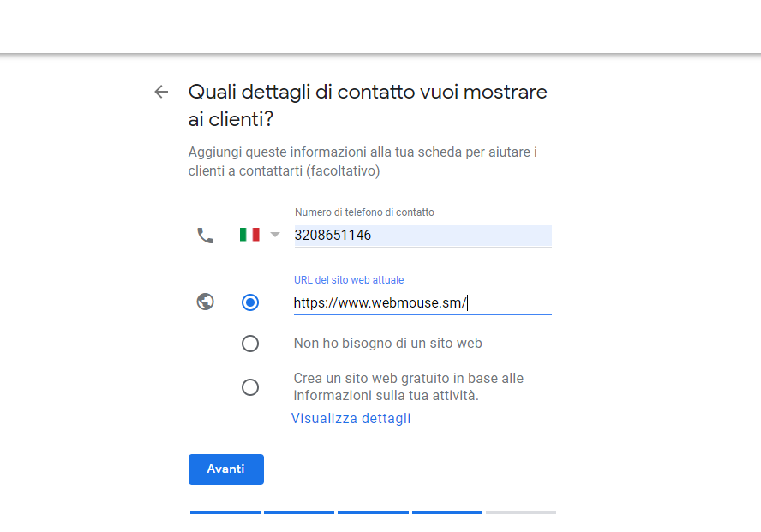Click the globe website icon
This screenshot has height=532, width=761.
click(205, 302)
